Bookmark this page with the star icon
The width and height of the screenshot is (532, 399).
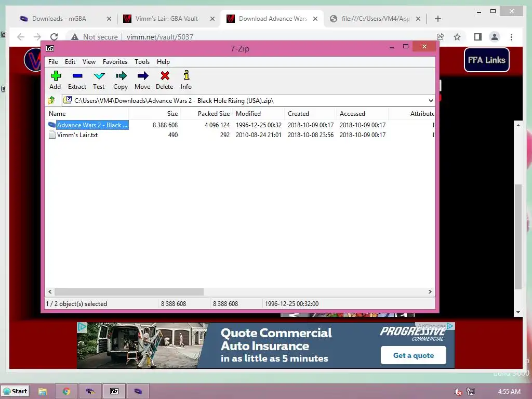pos(457,37)
